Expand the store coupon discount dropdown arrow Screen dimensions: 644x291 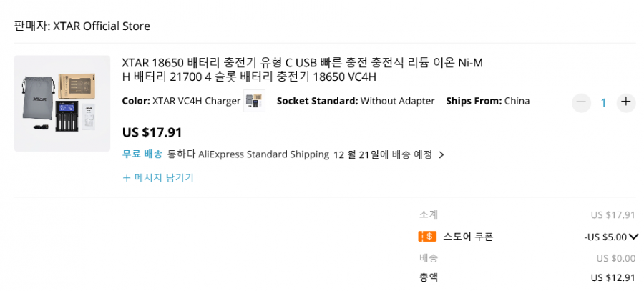[633, 237]
